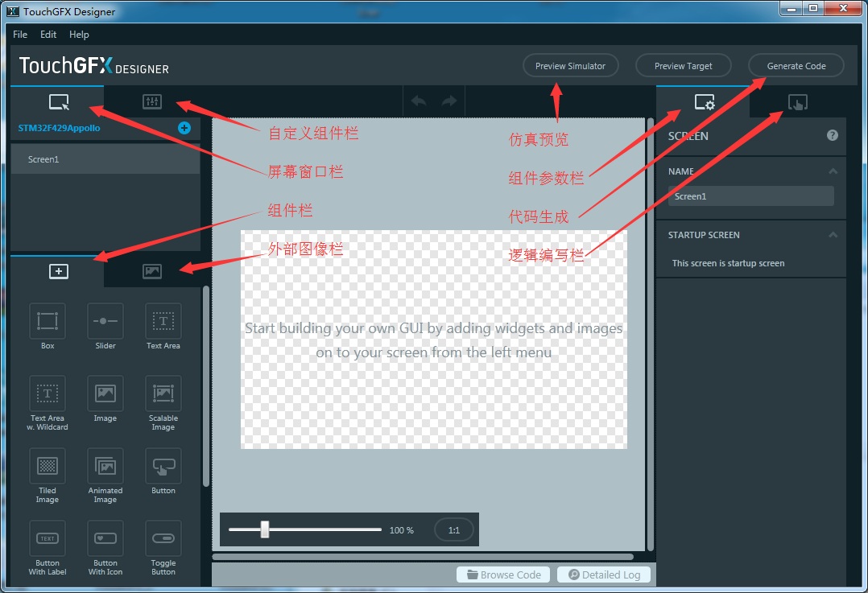Click 'This screen is startup screen' text

click(728, 263)
